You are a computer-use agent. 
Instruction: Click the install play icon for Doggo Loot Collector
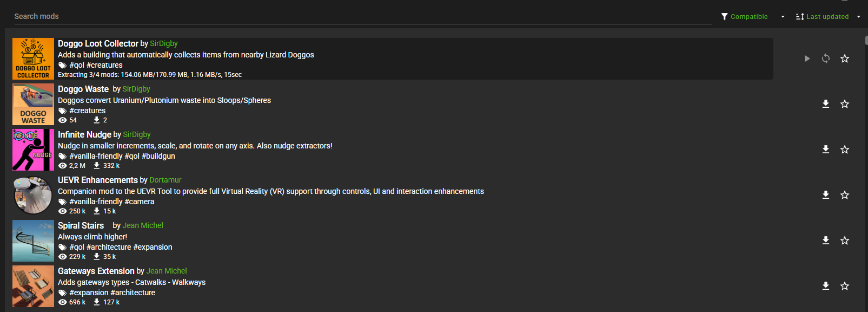[807, 58]
